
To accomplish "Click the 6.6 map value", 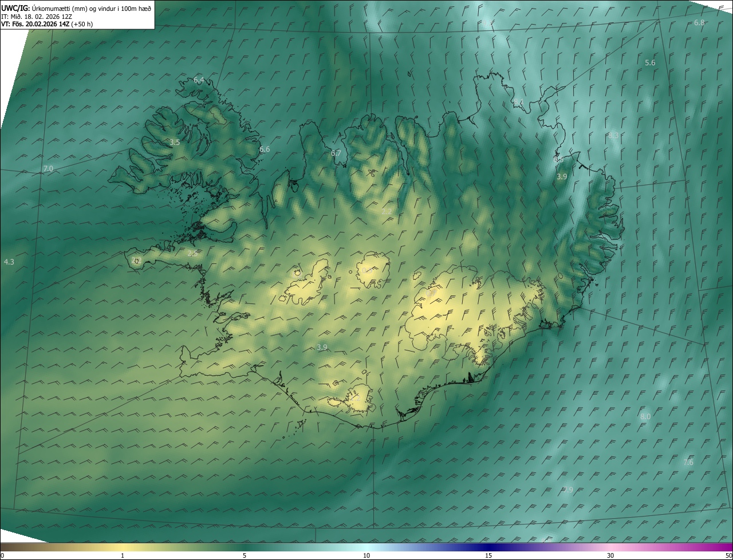I will coord(265,149).
